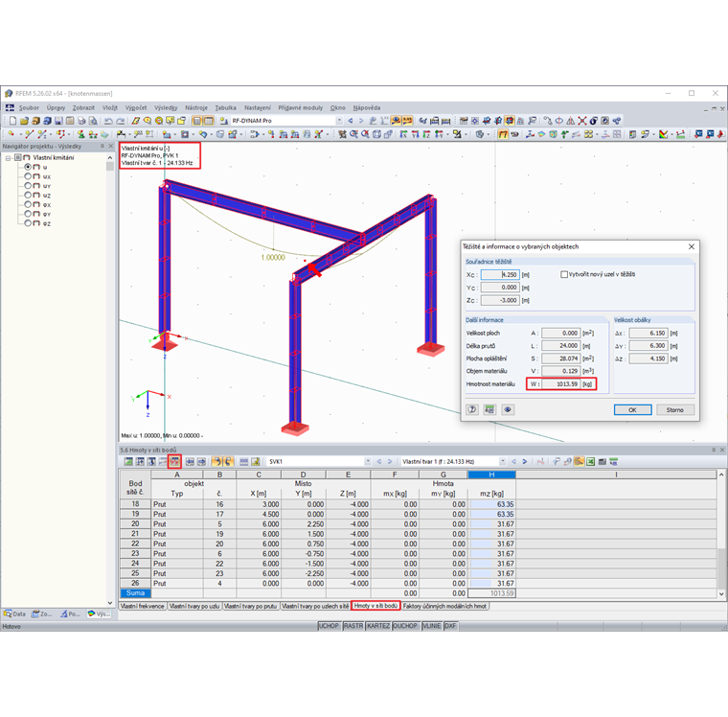Click the pin icon on the navigator panel

click(x=102, y=146)
